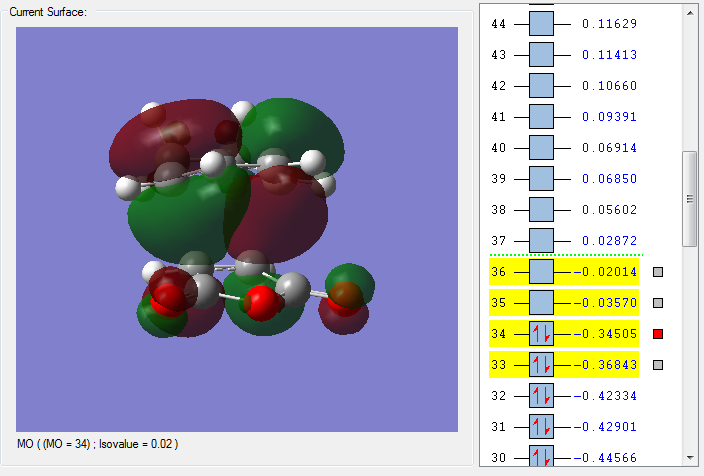Click orbital number 37 label

pyautogui.click(x=498, y=241)
